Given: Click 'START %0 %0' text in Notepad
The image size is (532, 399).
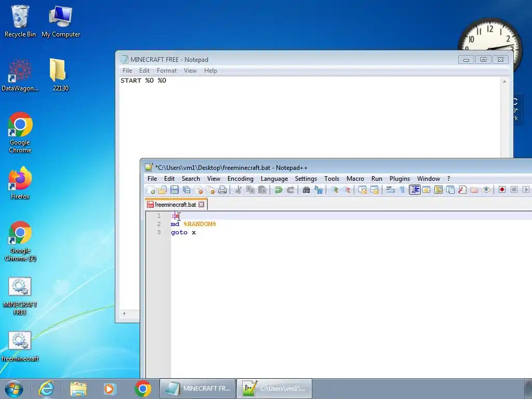Looking at the screenshot, I should click(143, 81).
